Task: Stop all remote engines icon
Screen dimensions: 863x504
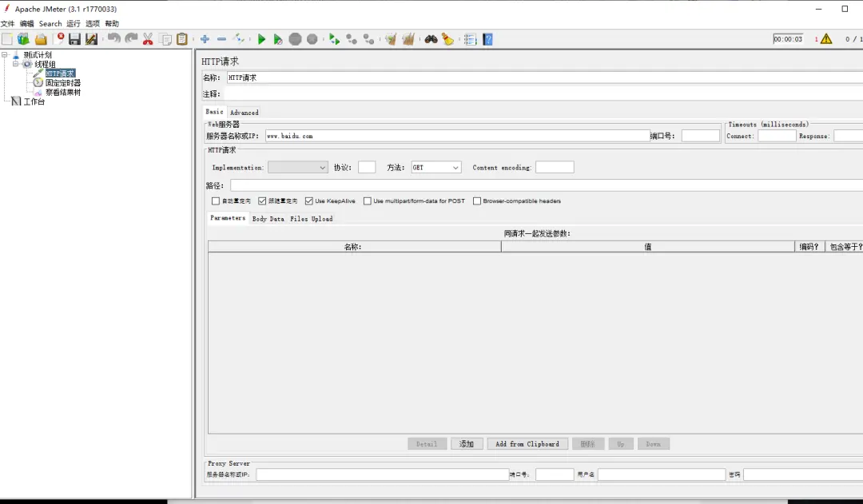Action: click(x=352, y=39)
